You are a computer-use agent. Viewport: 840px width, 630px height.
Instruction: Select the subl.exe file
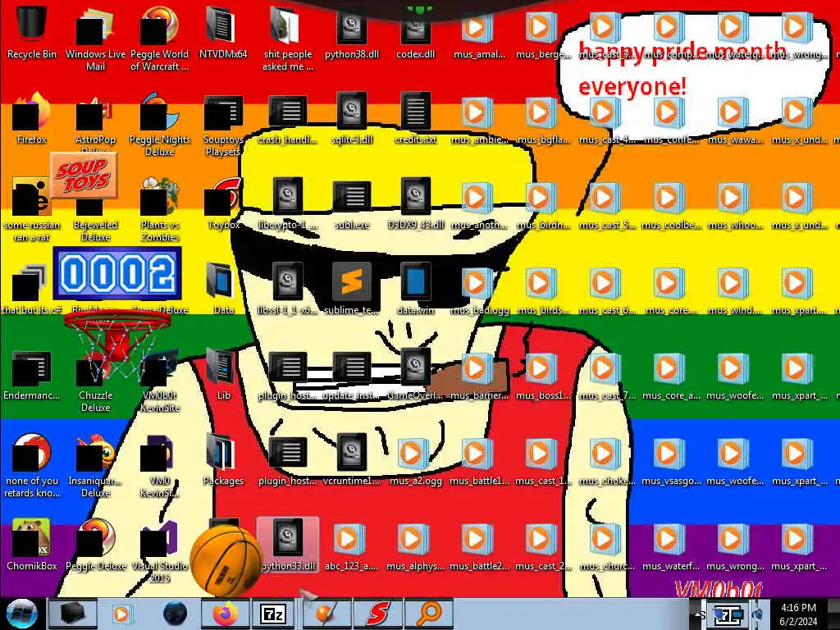[x=351, y=203]
